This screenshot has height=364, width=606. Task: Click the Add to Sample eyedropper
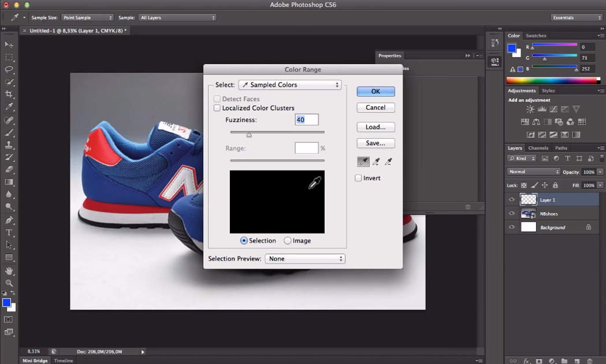tap(376, 162)
